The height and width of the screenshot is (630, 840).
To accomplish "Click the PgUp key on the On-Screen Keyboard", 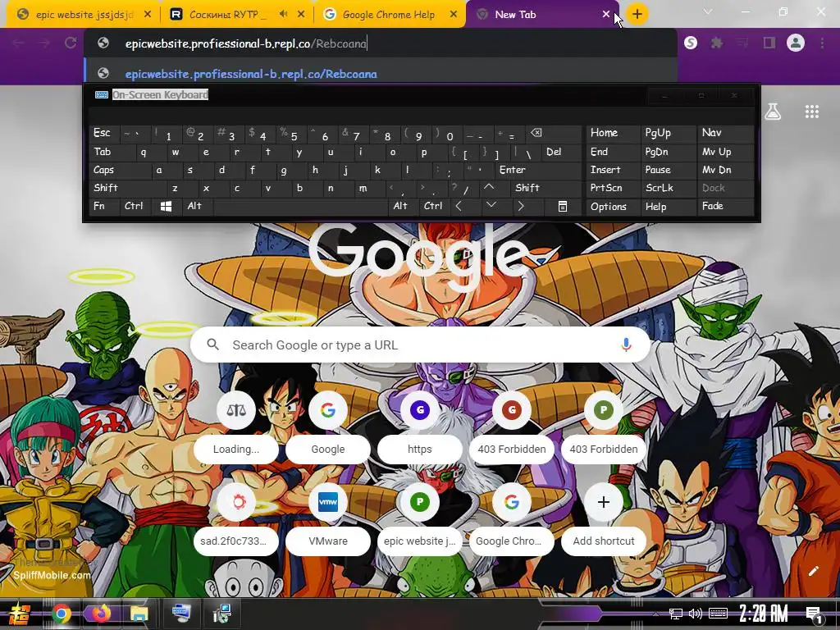I will [x=669, y=133].
